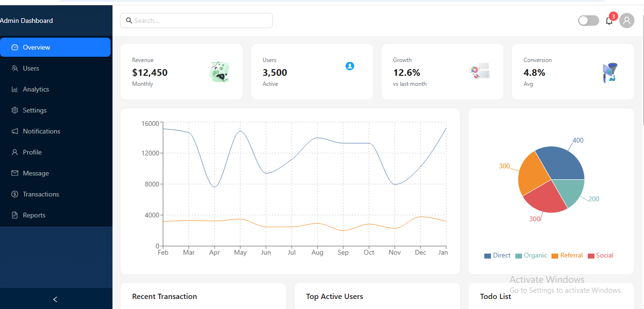Go to the Reports page

pos(34,215)
